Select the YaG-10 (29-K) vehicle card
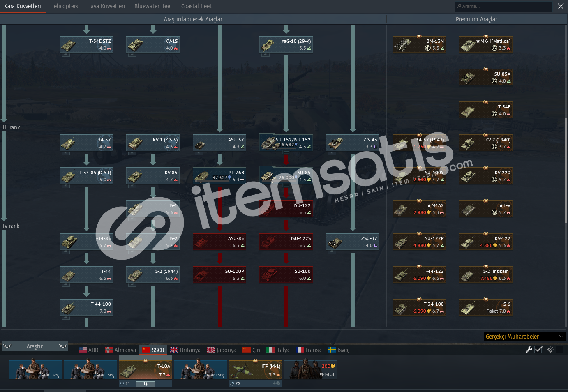 tap(286, 44)
